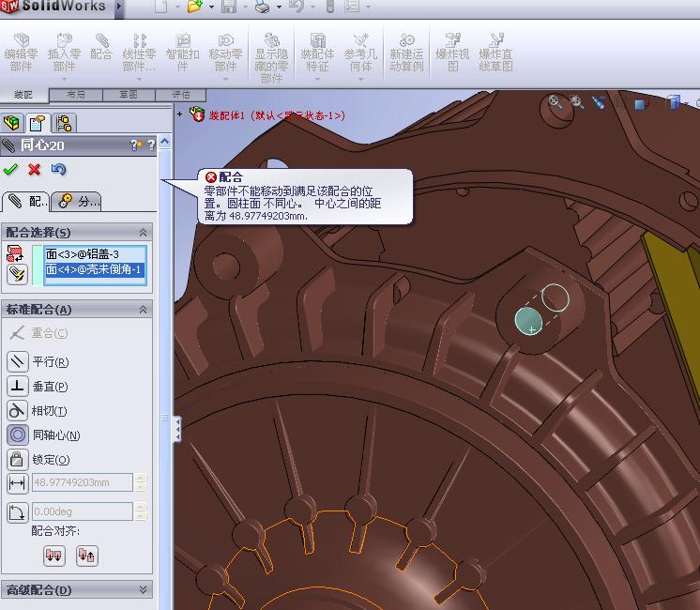The image size is (700, 610).
Task: Expand dropdown under 线性零部件
Action: pos(139,79)
